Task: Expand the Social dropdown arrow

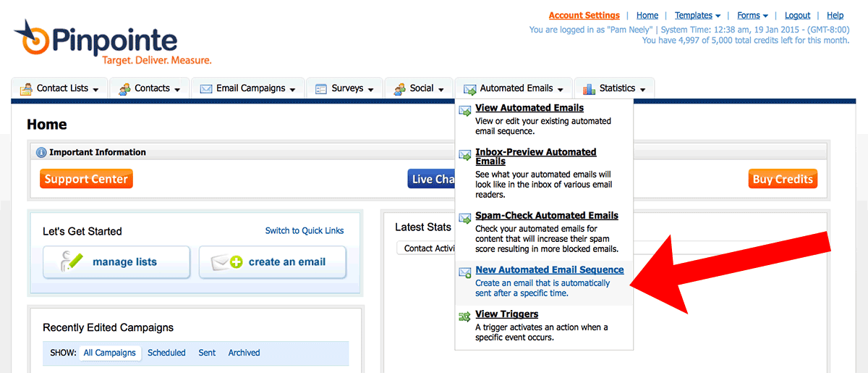Action: 441,90
